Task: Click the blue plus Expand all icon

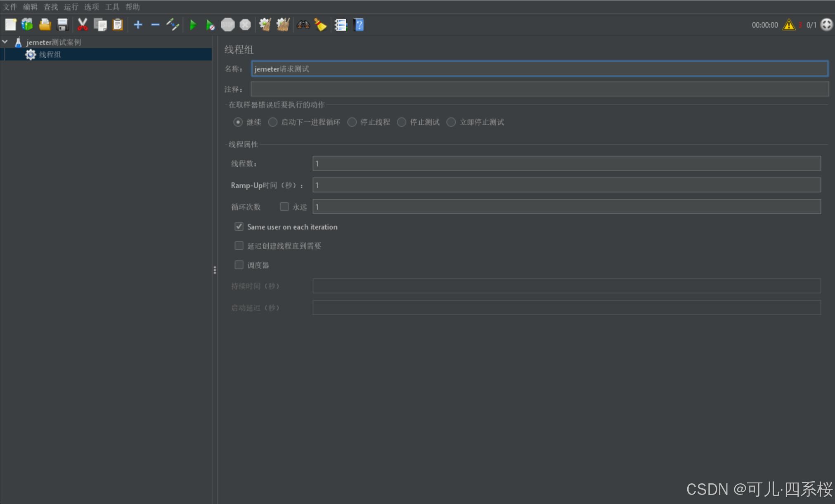Action: click(138, 25)
